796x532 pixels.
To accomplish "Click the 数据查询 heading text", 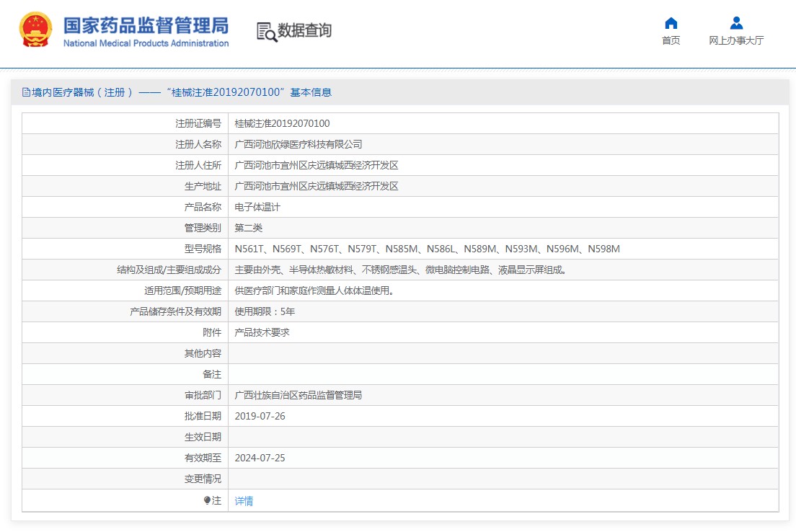I will click(x=304, y=30).
